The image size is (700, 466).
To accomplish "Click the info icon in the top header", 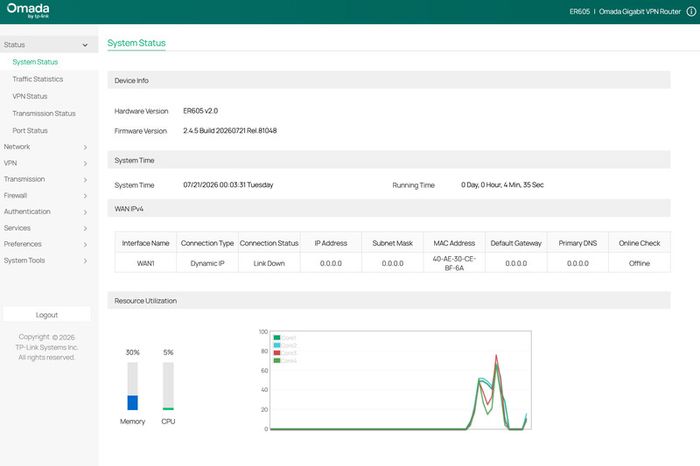I will [x=691, y=12].
